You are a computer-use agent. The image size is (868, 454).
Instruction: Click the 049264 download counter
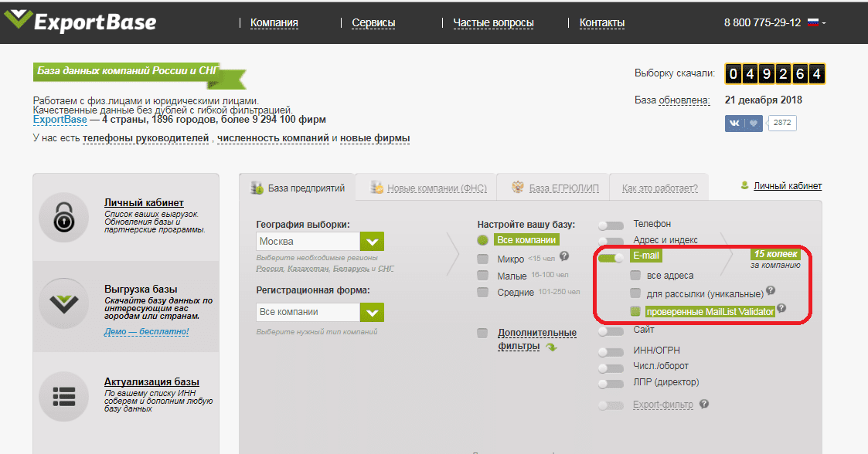[x=775, y=73]
